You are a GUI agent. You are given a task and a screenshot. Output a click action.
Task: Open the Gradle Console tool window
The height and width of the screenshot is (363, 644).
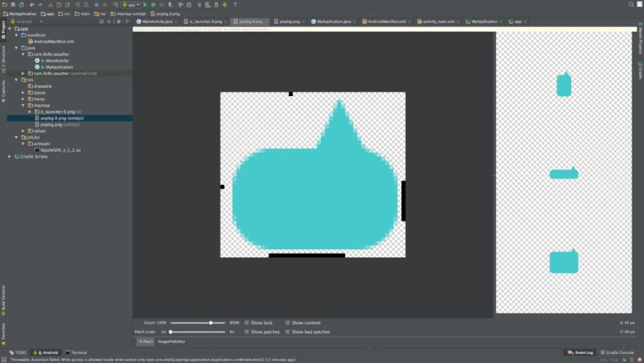(x=617, y=352)
